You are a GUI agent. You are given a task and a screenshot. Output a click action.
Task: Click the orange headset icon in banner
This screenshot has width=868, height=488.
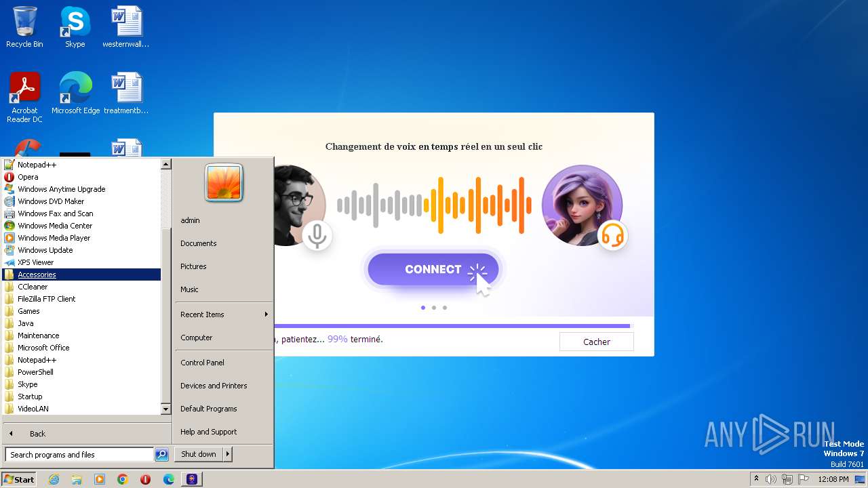click(x=612, y=235)
